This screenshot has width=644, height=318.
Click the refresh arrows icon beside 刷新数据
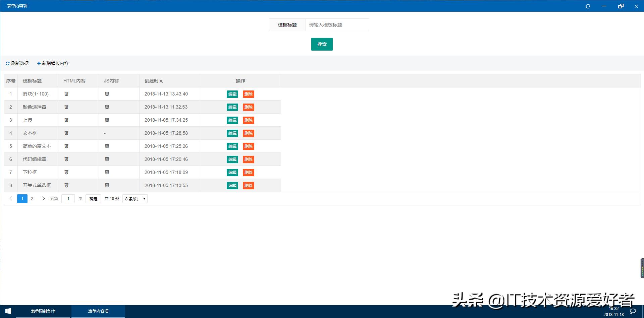(7, 63)
